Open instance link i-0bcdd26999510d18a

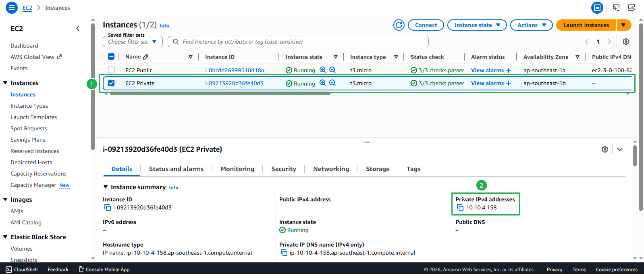(235, 70)
